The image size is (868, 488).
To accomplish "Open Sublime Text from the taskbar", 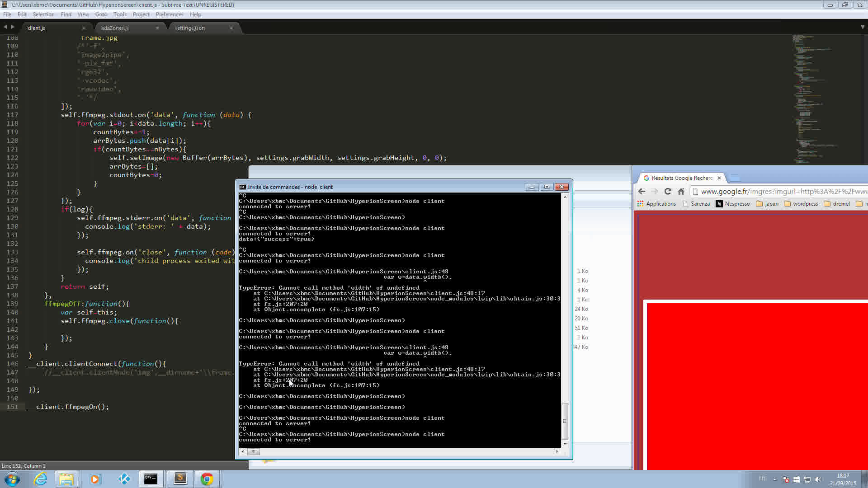I will (x=180, y=479).
